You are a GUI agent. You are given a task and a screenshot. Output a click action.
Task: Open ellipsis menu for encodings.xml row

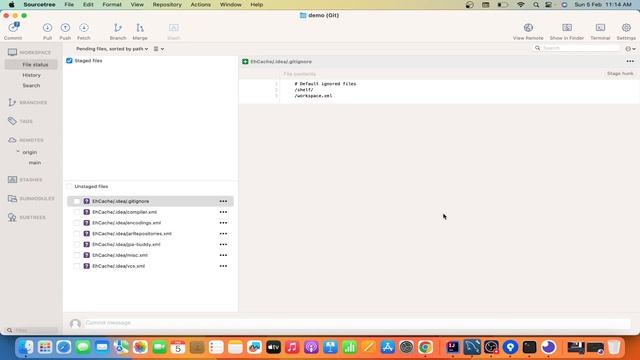tap(223, 223)
